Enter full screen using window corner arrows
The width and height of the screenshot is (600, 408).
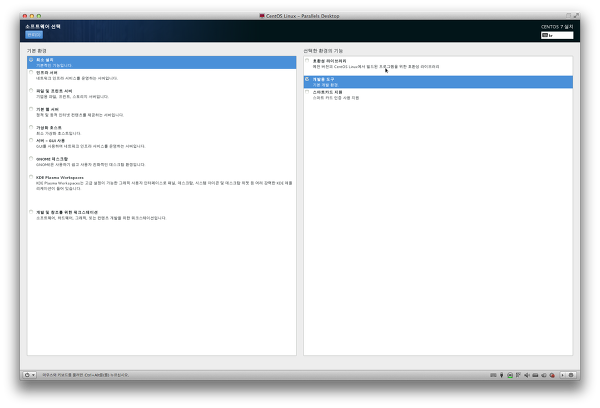point(576,16)
